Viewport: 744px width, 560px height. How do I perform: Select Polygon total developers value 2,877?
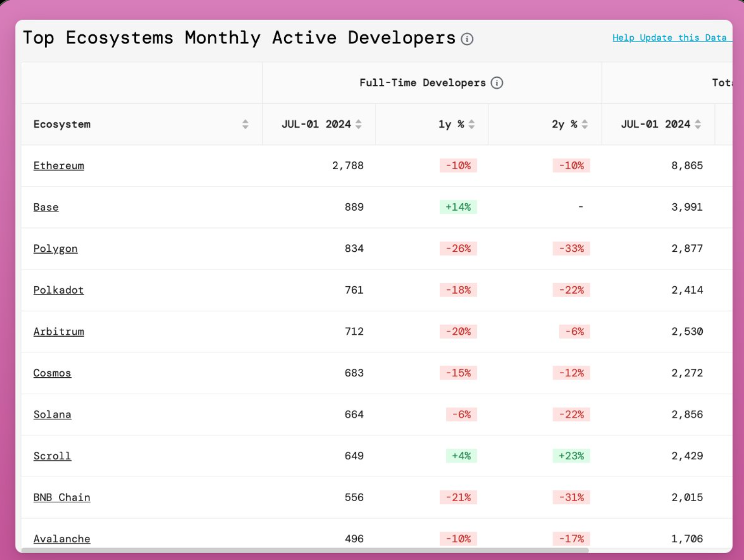[x=687, y=249]
